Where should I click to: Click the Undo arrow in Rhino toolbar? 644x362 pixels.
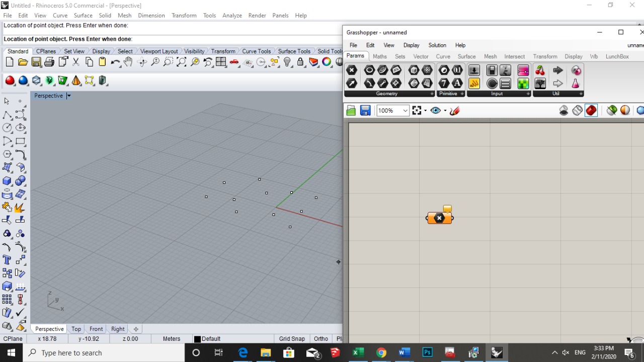(x=115, y=62)
